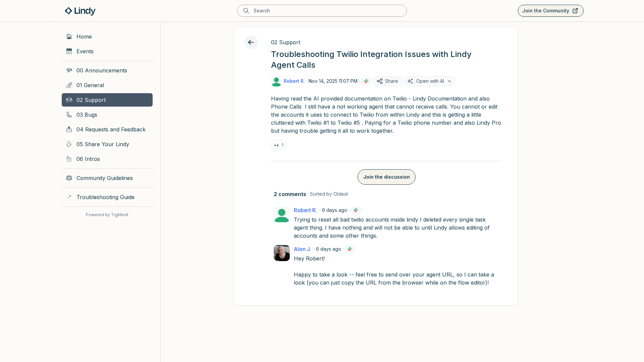Click Robert R. avatar in post header

tap(276, 81)
